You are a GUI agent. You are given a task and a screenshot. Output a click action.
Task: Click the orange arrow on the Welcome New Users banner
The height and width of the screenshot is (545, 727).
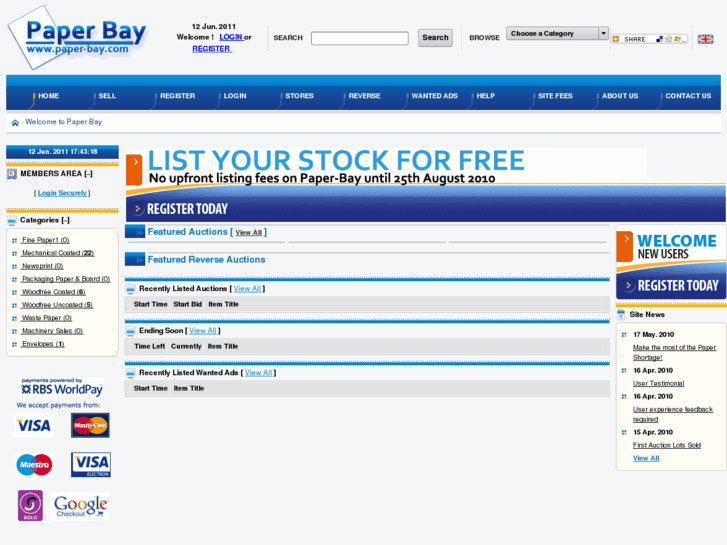(x=625, y=246)
